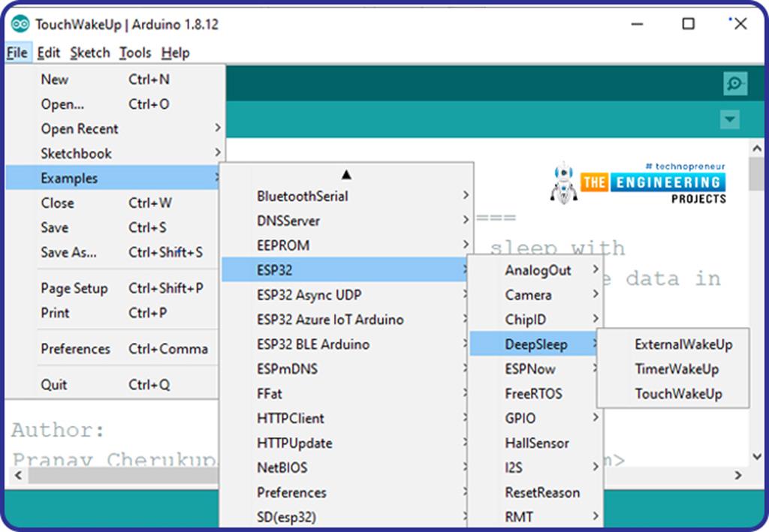Image resolution: width=769 pixels, height=532 pixels.
Task: Expand the Open Recent submenu
Action: [x=80, y=129]
